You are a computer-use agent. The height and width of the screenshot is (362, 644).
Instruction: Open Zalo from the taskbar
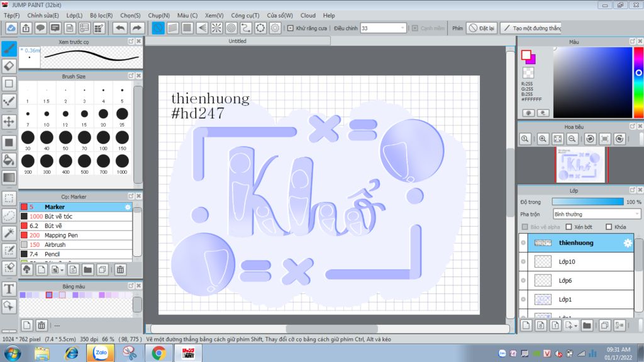(x=101, y=353)
